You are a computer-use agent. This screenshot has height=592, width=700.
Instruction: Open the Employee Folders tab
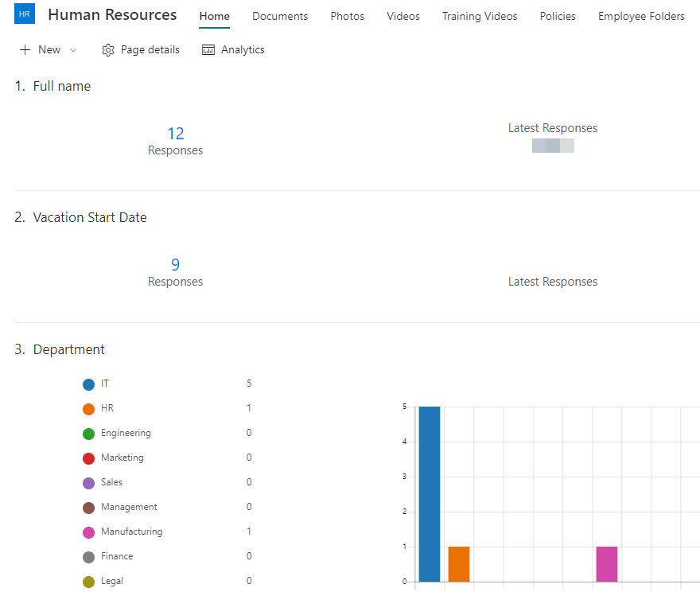pos(640,16)
